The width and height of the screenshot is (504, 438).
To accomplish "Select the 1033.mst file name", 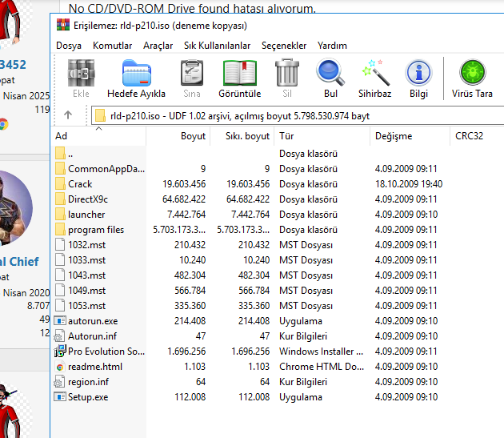I will [86, 260].
